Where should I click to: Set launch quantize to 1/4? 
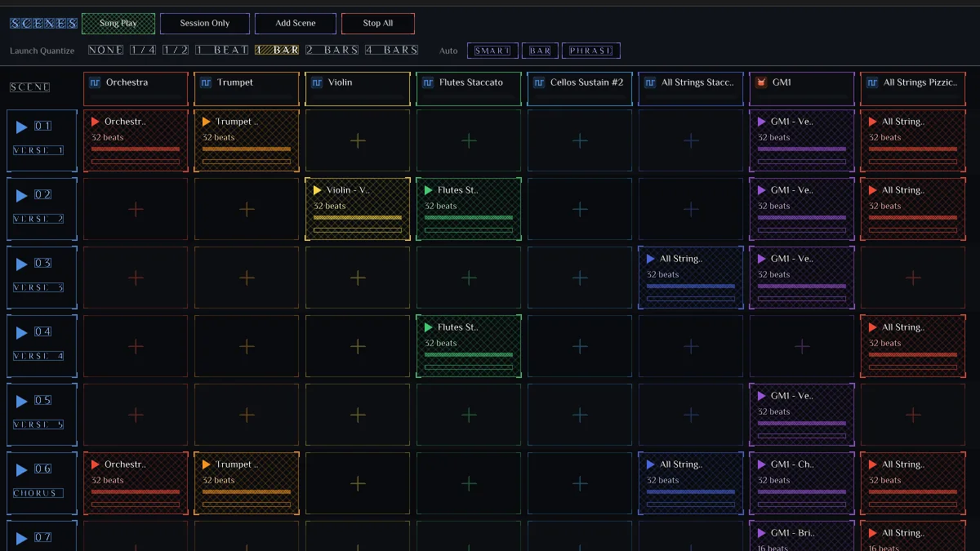click(143, 50)
